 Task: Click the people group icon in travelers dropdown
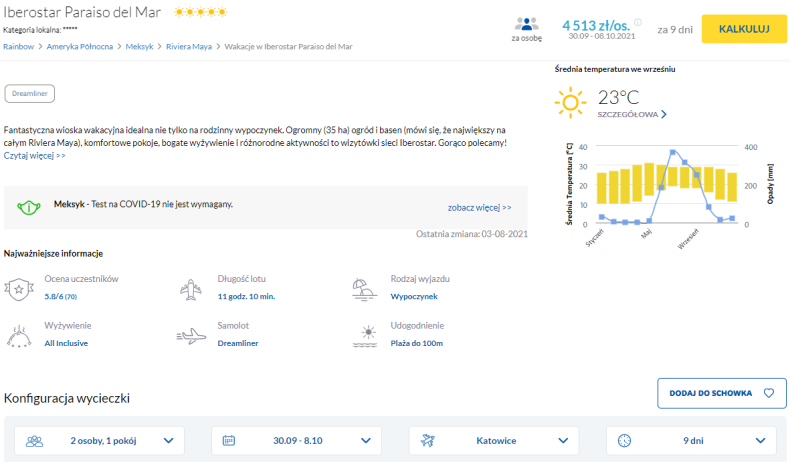pyautogui.click(x=34, y=441)
